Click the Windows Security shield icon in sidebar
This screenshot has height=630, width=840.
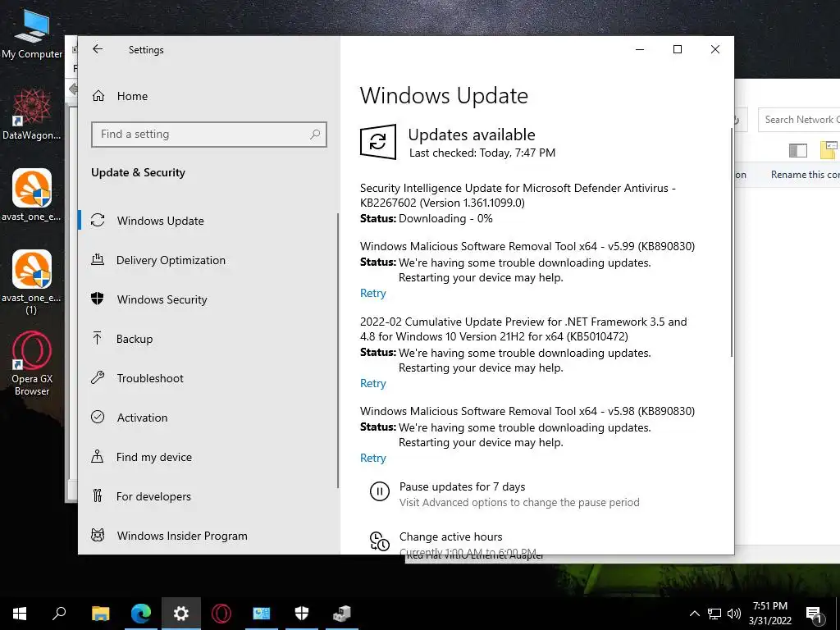pyautogui.click(x=98, y=299)
